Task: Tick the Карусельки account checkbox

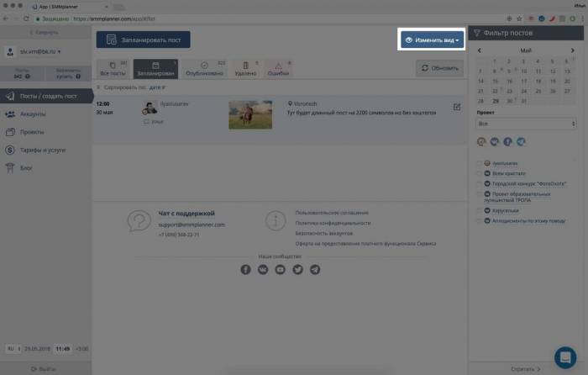Action: pyautogui.click(x=479, y=210)
